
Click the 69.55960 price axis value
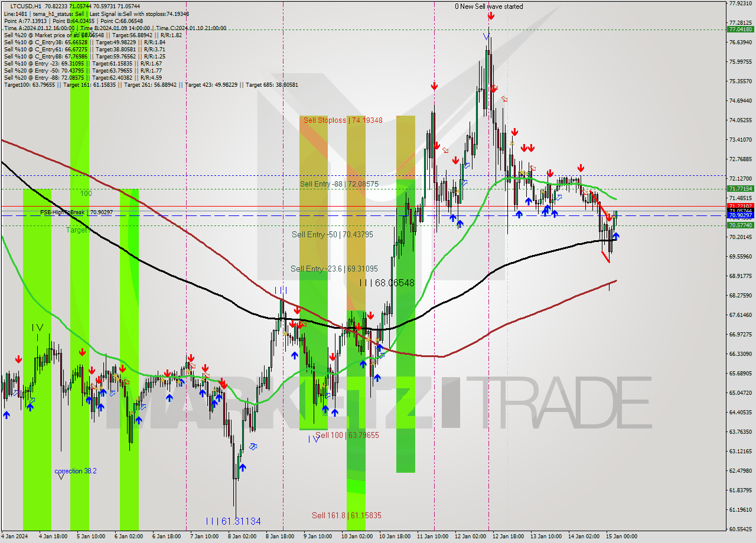coord(740,256)
